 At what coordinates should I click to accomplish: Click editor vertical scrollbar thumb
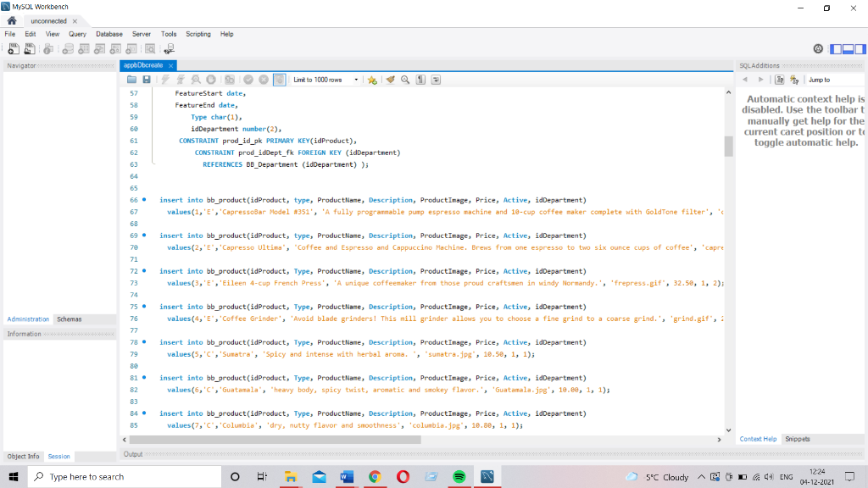pyautogui.click(x=728, y=146)
